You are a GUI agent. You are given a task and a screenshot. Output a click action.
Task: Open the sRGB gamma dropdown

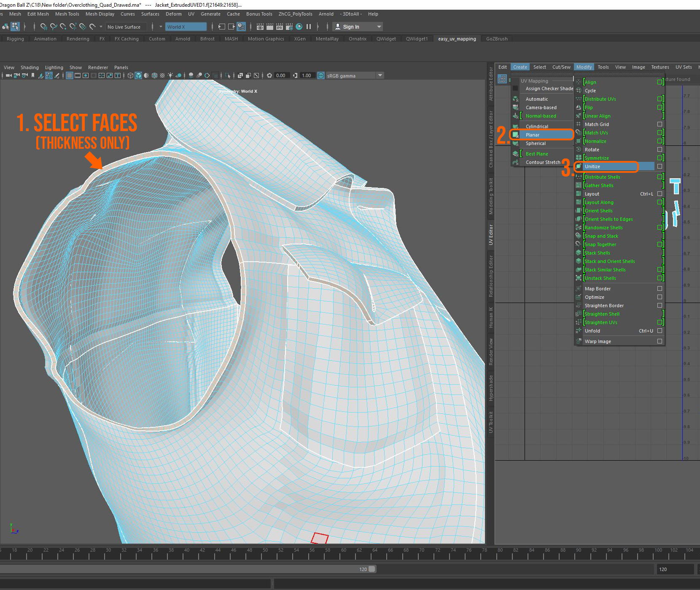tap(379, 75)
